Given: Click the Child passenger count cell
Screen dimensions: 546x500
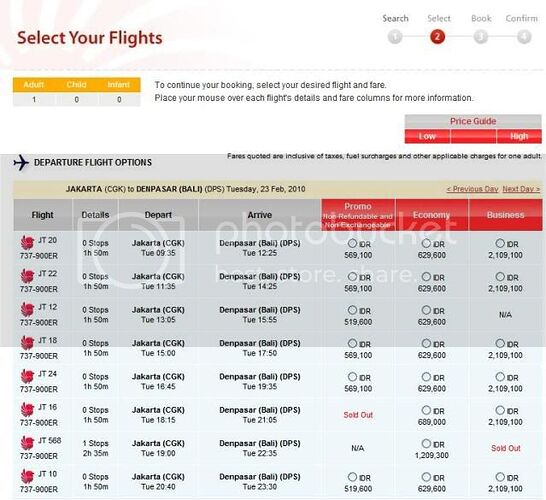Looking at the screenshot, I should coord(77,100).
